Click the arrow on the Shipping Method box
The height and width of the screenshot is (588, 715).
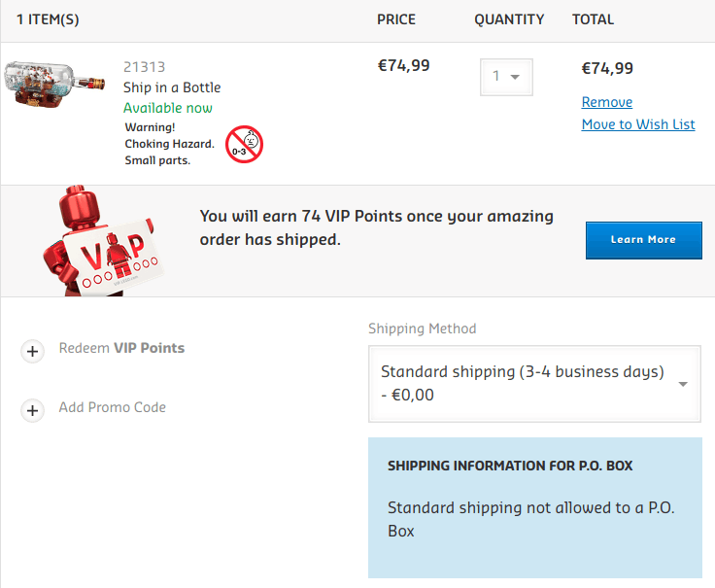pyautogui.click(x=682, y=384)
